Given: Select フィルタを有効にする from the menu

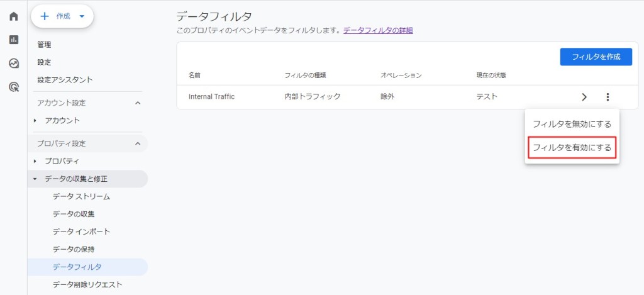Looking at the screenshot, I should tap(572, 148).
